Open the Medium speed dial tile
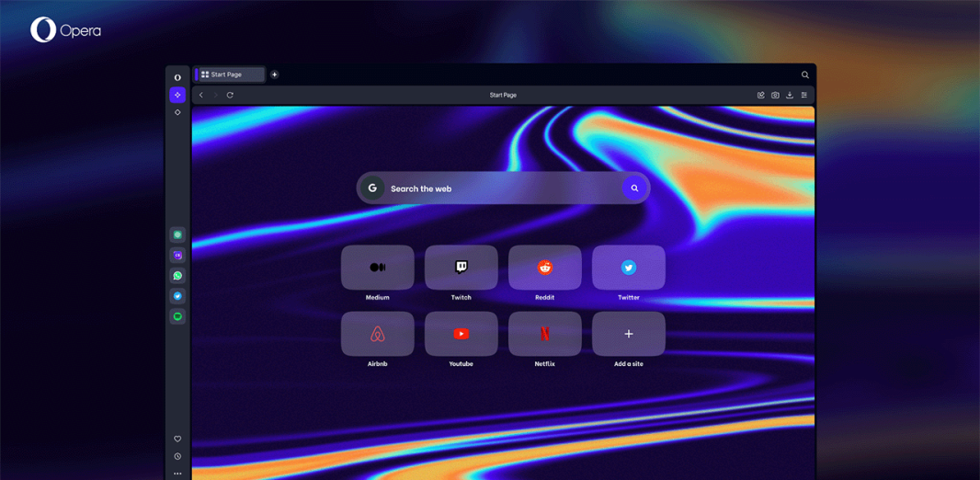The width and height of the screenshot is (980, 480). [x=378, y=268]
